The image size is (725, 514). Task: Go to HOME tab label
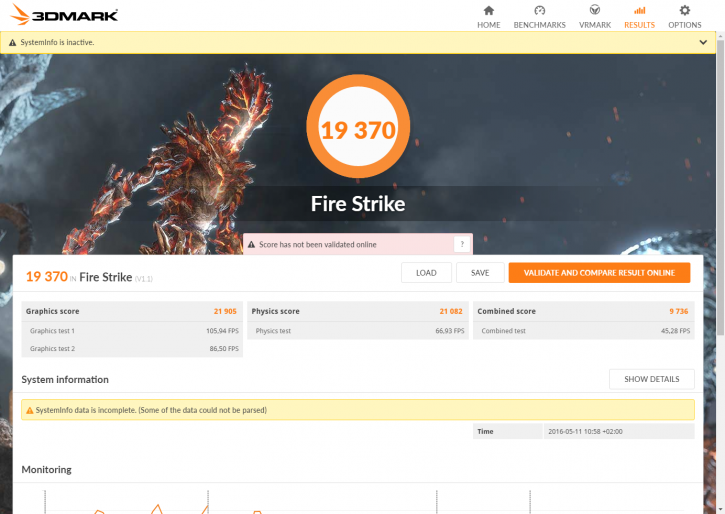pyautogui.click(x=489, y=25)
